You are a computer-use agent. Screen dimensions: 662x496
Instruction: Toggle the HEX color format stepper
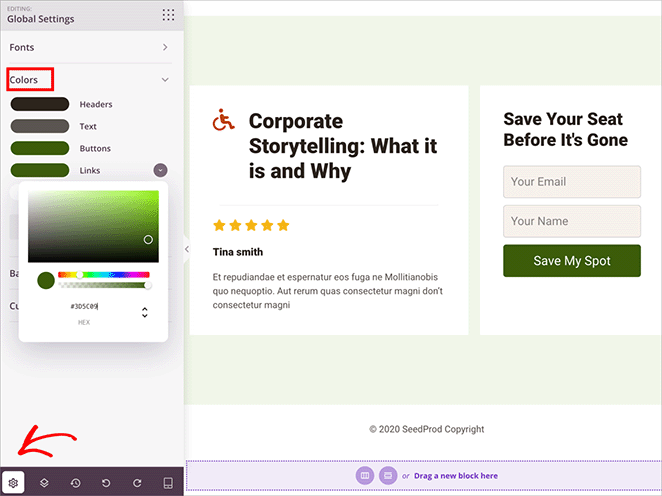click(x=145, y=313)
